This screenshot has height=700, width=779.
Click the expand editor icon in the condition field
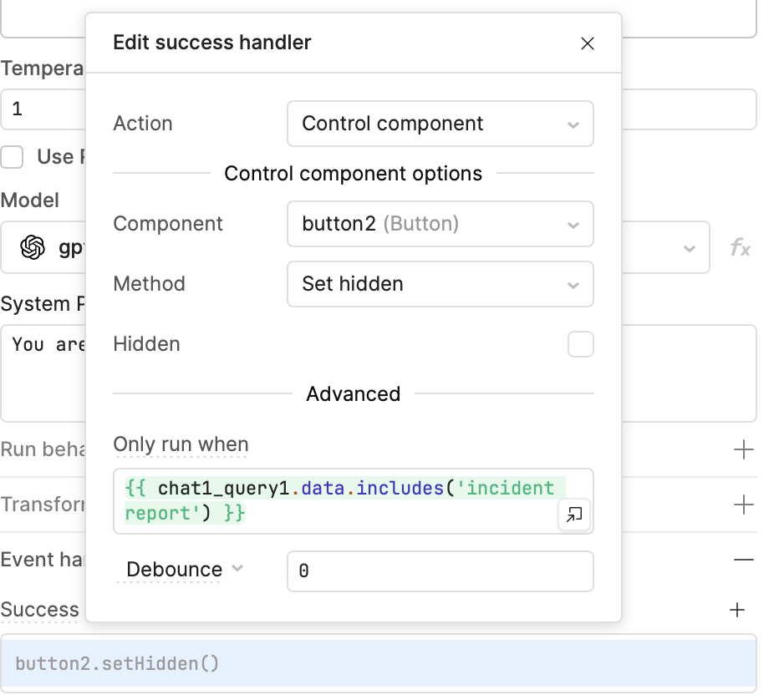click(x=573, y=515)
